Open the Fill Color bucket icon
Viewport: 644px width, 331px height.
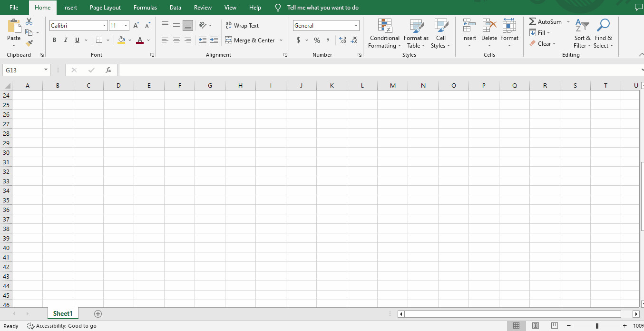(x=121, y=40)
